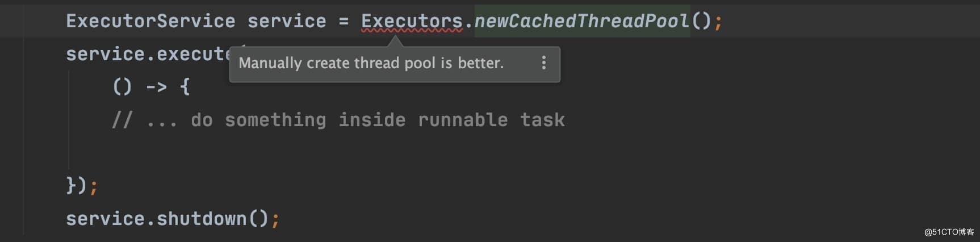Click the semicolon ending the first line
The height and width of the screenshot is (242, 980).
point(718,22)
